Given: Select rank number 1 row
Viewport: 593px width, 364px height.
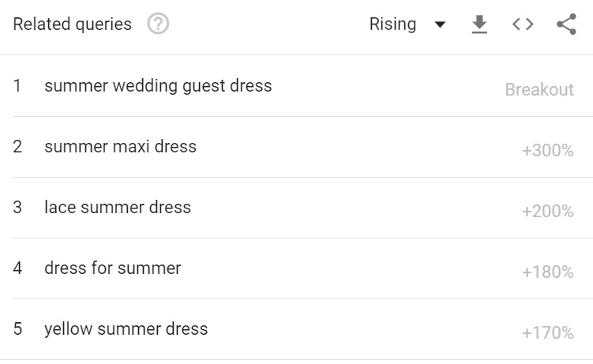Looking at the screenshot, I should pyautogui.click(x=297, y=86).
